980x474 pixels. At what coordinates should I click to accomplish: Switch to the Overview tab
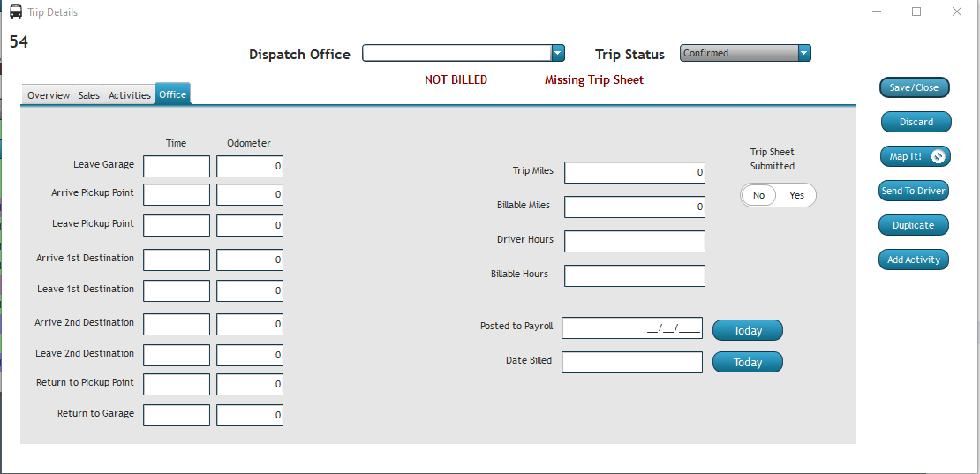click(x=49, y=95)
